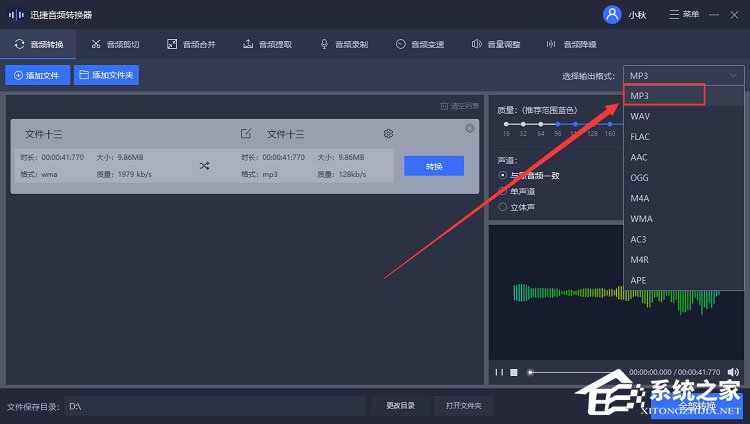The width and height of the screenshot is (750, 424).
Task: Click the app logo icon in title bar
Action: (x=16, y=15)
